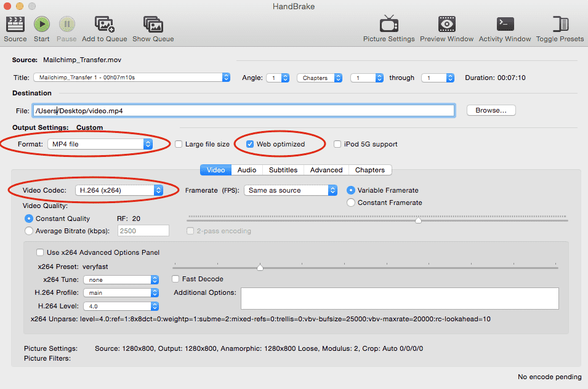Open the H.264 Level dropdown

click(x=121, y=306)
